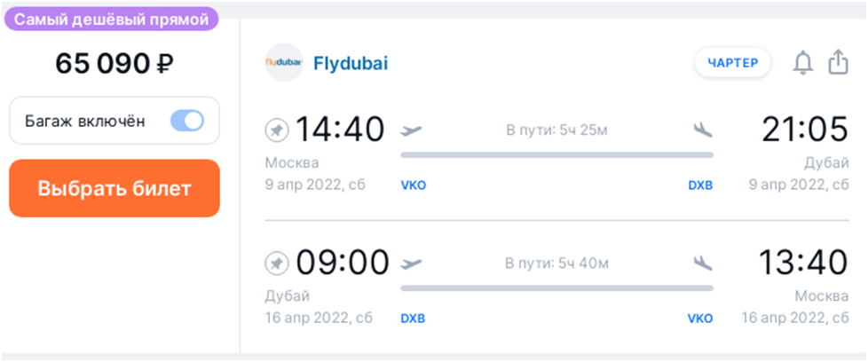Click landing plane icon on outbound flight
868x362 pixels.
coord(703,130)
